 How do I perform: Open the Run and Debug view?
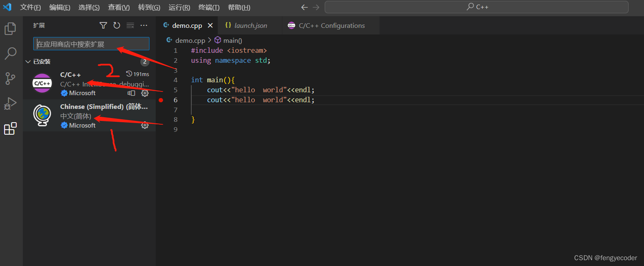10,103
